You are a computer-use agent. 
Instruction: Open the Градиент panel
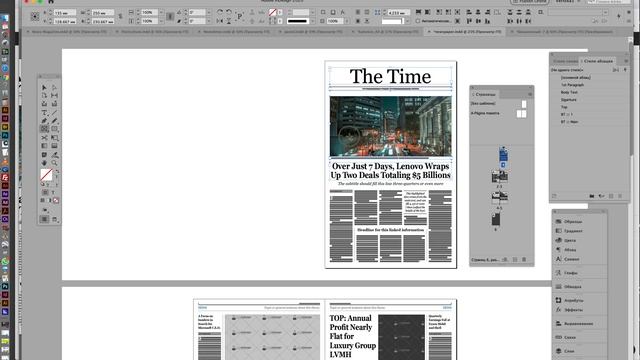pos(569,231)
